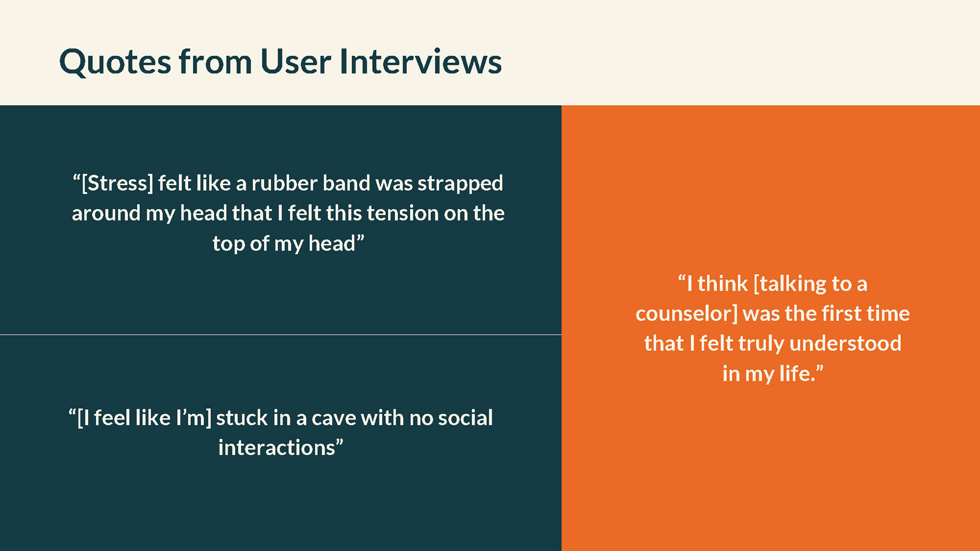Select the word "Interviews" in the heading

click(x=421, y=61)
